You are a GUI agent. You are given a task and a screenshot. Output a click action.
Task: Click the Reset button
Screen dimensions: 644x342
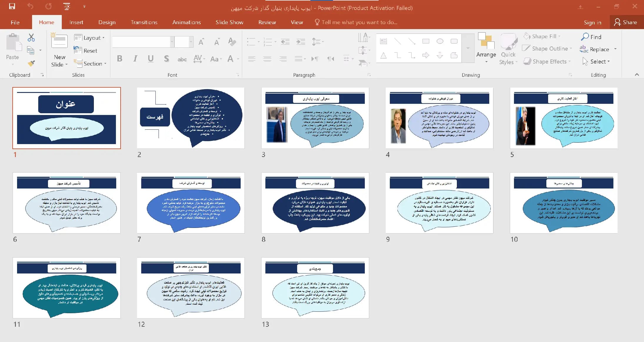click(x=85, y=51)
